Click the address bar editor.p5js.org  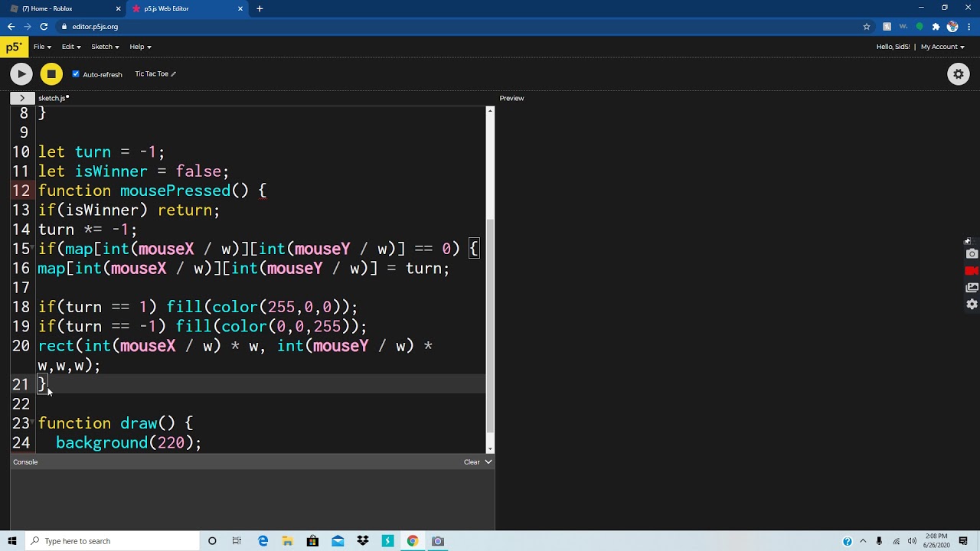[x=95, y=27]
